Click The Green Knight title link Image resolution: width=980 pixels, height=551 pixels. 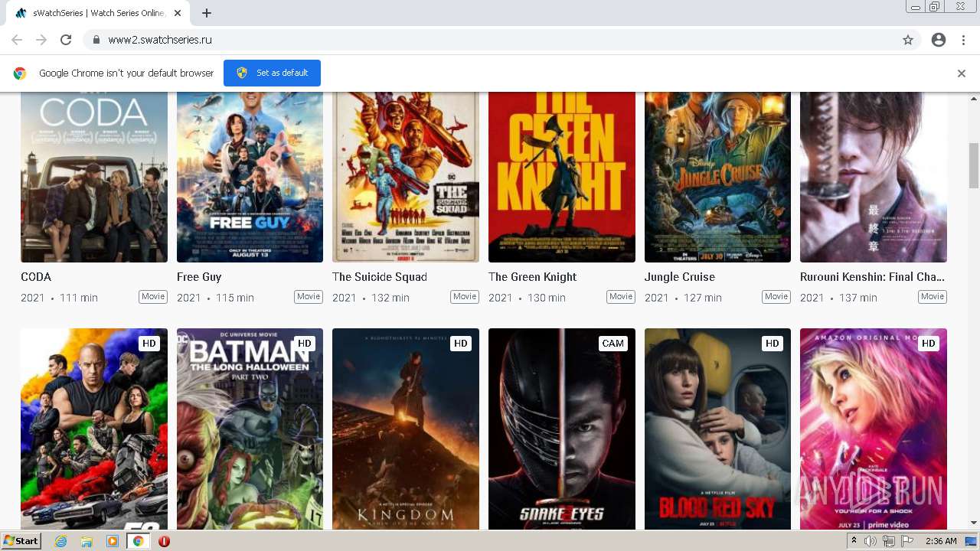tap(533, 277)
